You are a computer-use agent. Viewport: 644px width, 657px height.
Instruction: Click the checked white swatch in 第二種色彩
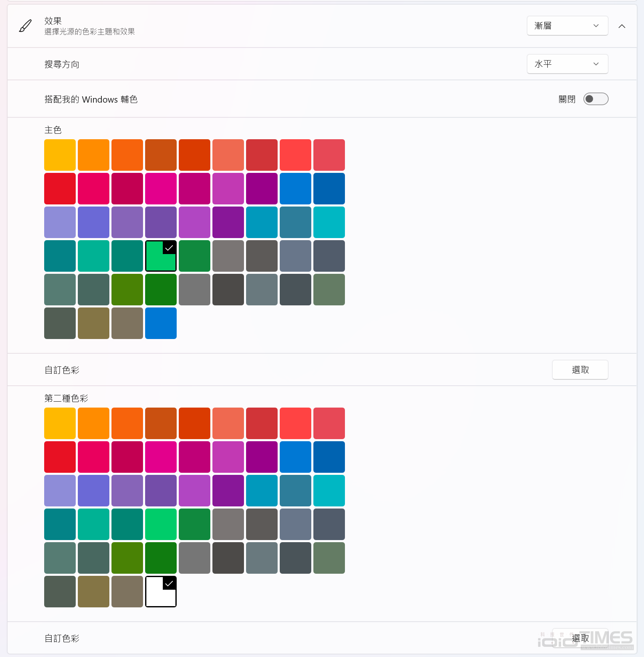click(x=161, y=591)
